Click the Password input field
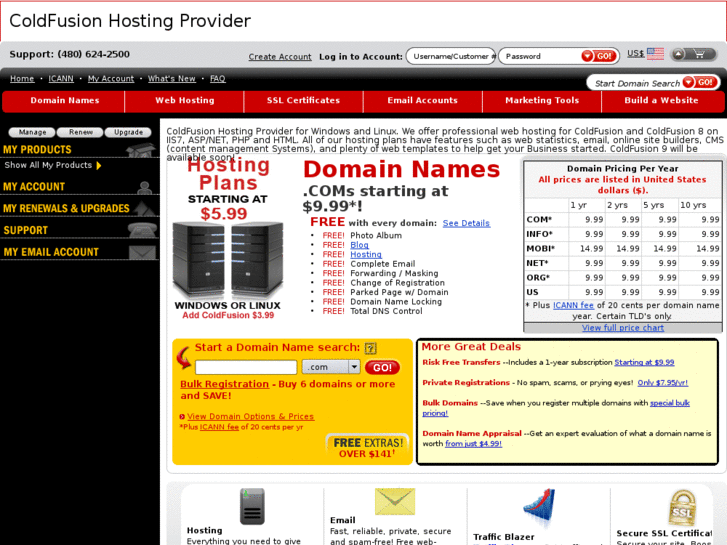727x545 pixels. click(540, 56)
